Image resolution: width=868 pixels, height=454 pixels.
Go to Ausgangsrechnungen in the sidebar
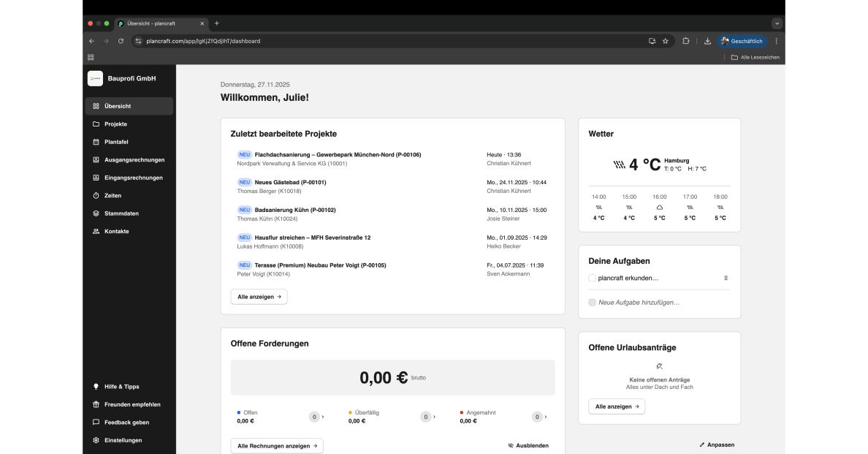click(134, 160)
